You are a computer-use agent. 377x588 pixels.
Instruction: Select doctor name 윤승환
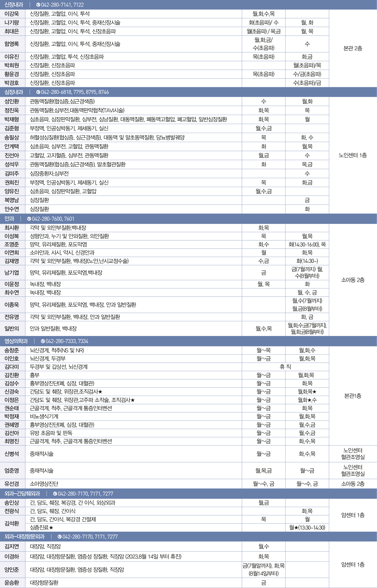[11, 582]
